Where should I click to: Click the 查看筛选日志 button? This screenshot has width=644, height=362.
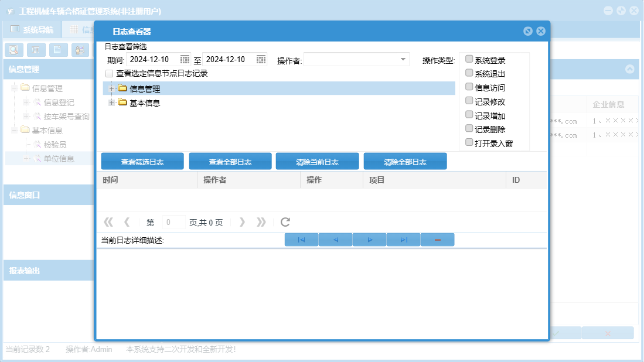tap(142, 162)
